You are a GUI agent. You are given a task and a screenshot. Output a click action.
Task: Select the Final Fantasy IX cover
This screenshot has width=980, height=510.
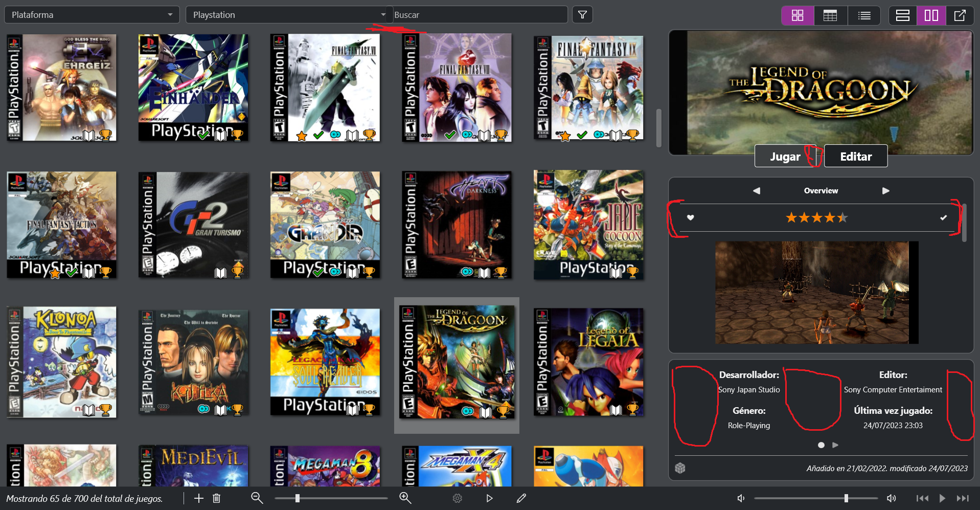589,87
